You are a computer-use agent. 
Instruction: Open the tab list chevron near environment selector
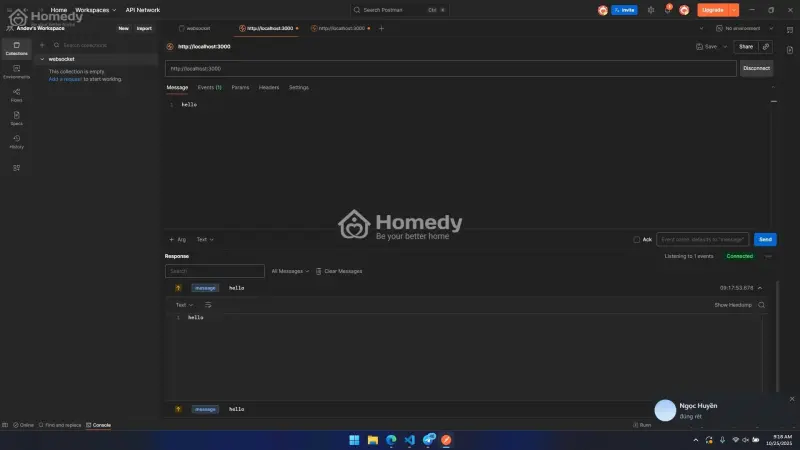(701, 29)
